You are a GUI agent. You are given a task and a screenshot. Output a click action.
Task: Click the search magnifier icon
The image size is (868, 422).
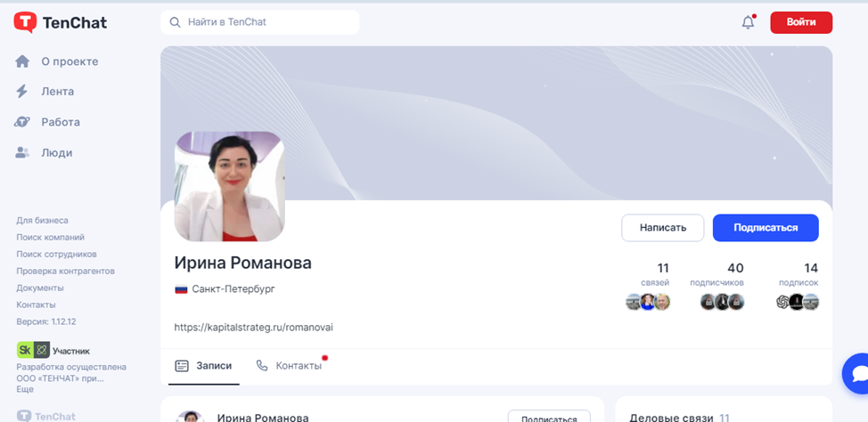click(175, 22)
